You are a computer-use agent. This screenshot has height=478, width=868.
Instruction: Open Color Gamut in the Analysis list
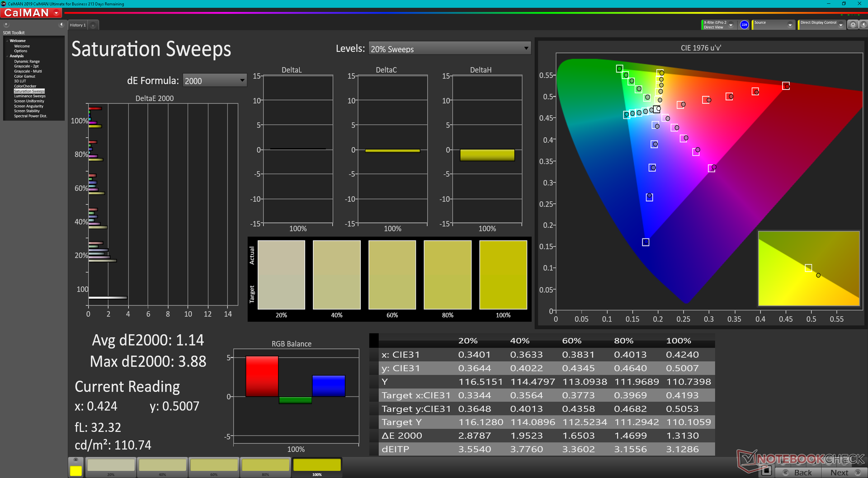pos(24,76)
